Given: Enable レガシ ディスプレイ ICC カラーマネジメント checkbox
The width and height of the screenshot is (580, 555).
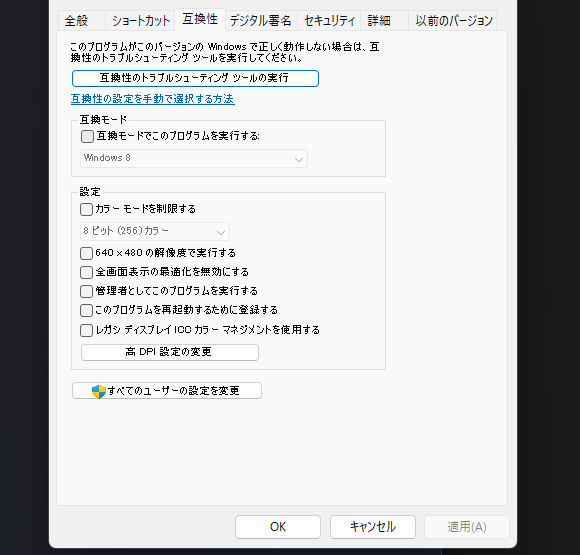Looking at the screenshot, I should pos(86,330).
